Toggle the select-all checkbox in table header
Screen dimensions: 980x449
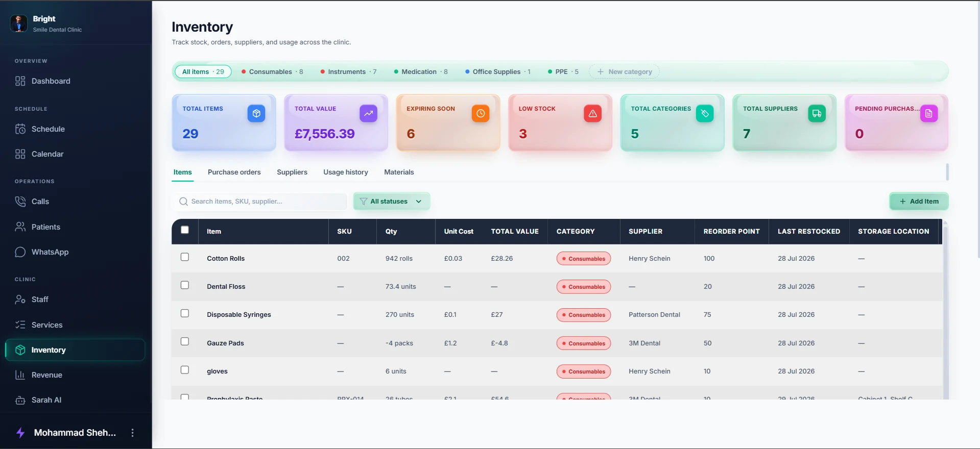click(x=185, y=230)
